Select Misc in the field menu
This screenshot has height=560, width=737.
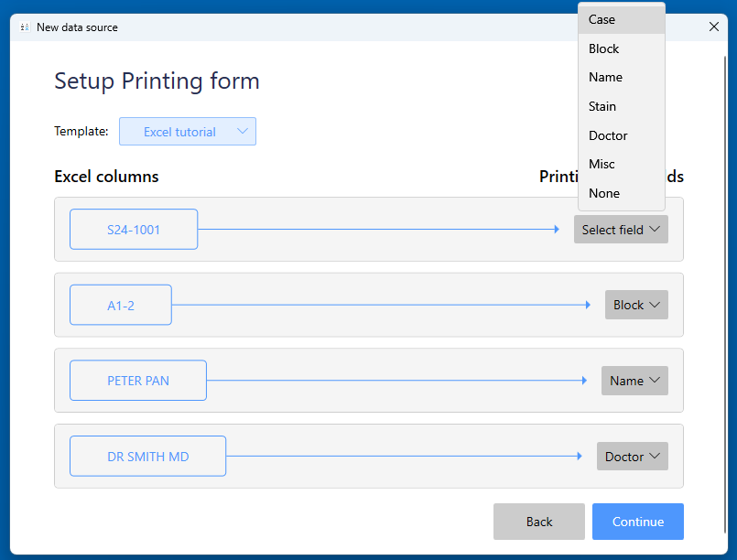621,164
